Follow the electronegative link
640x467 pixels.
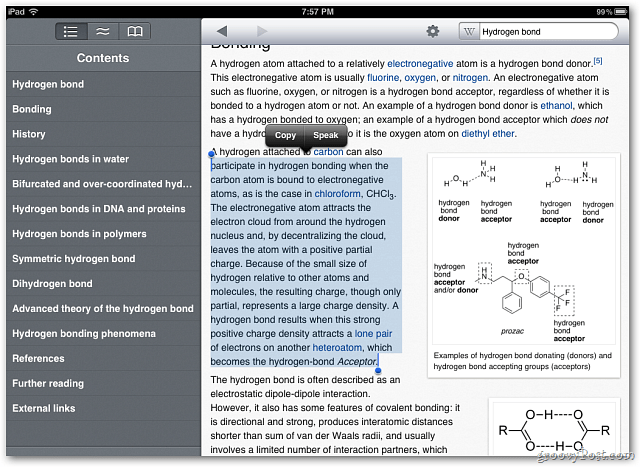[420, 64]
